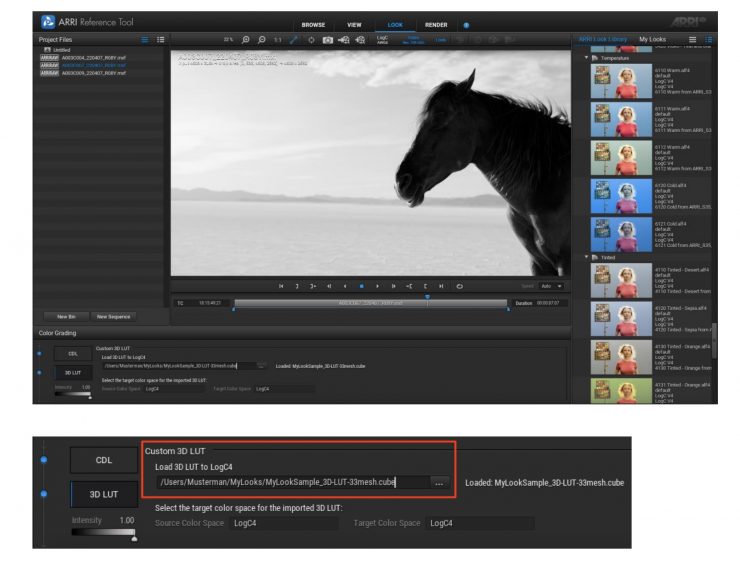740x567 pixels.
Task: Click the camera snapshot icon in viewer toolbar
Action: click(327, 39)
